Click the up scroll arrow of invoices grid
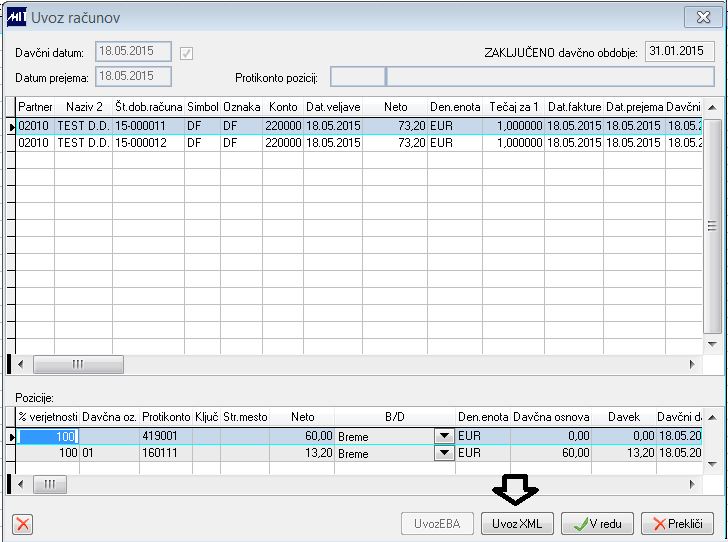Screen dimensions: 728x542 tap(712, 107)
